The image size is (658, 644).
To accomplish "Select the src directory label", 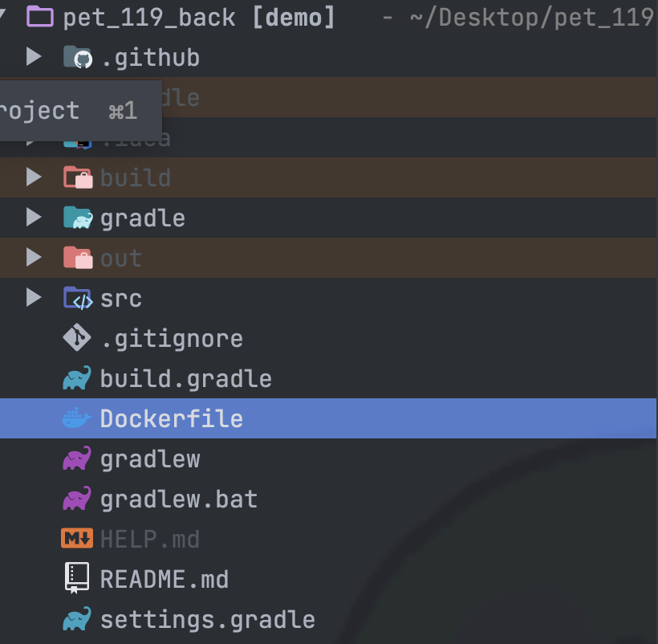I will point(121,299).
